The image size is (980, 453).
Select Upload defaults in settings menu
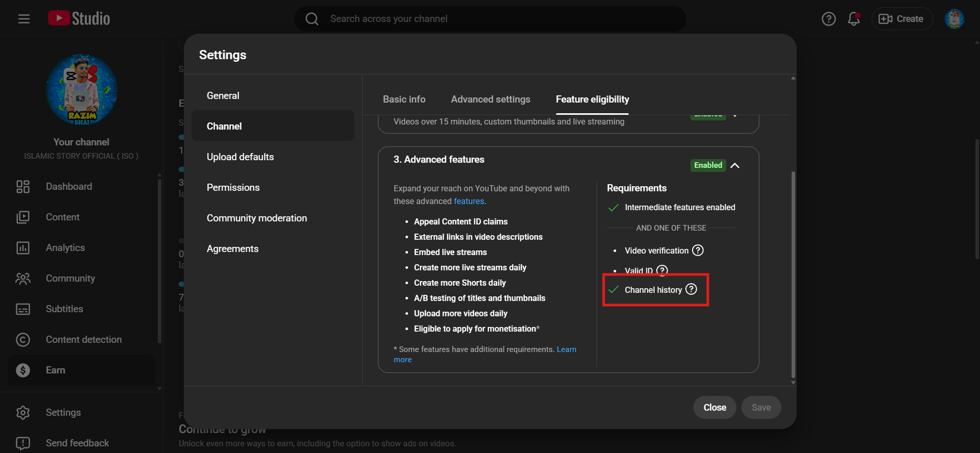click(240, 157)
